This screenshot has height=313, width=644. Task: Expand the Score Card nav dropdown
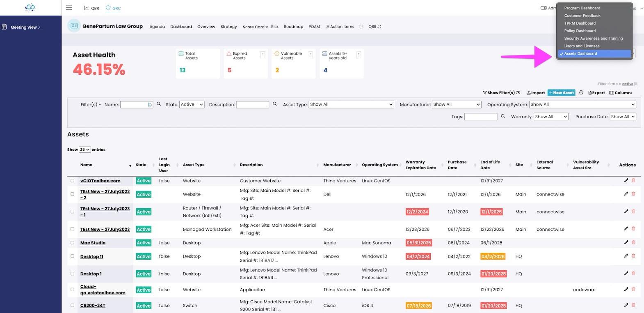point(255,27)
